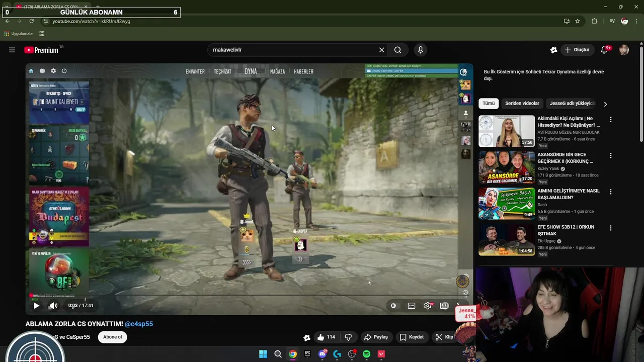Screen dimensions: 644x362
Task: Open the Chrome extensions puzzle icon
Action: [595, 21]
